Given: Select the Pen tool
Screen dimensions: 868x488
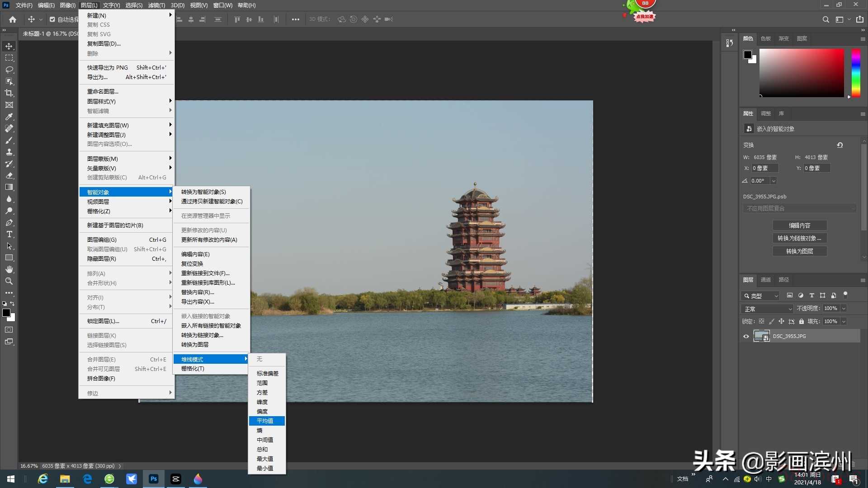Looking at the screenshot, I should [x=9, y=222].
